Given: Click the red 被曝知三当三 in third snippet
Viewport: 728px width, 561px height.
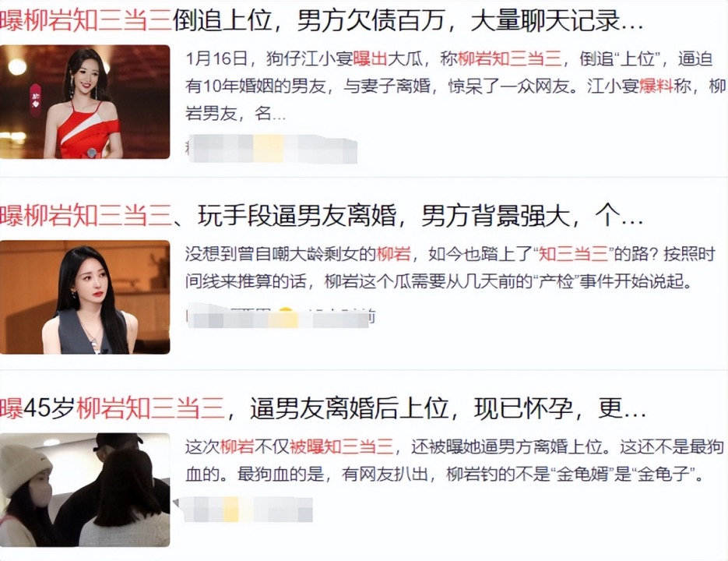Looking at the screenshot, I should click(x=341, y=447).
